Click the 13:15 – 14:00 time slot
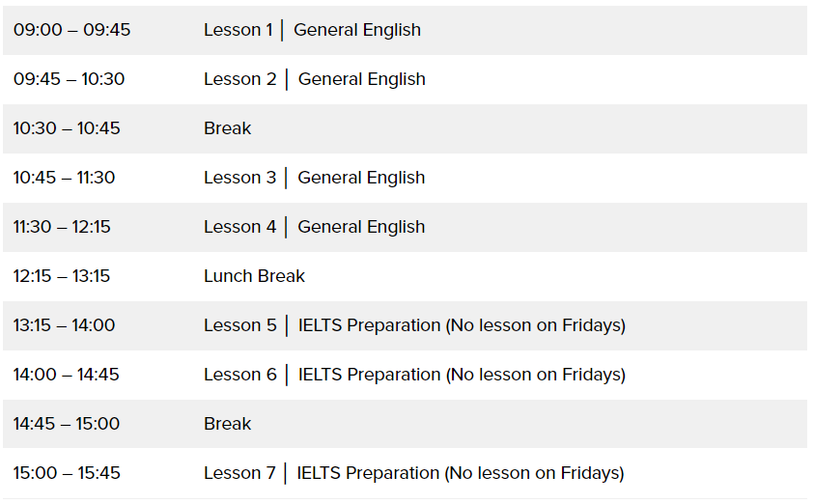This screenshot has width=814, height=504. [x=64, y=325]
